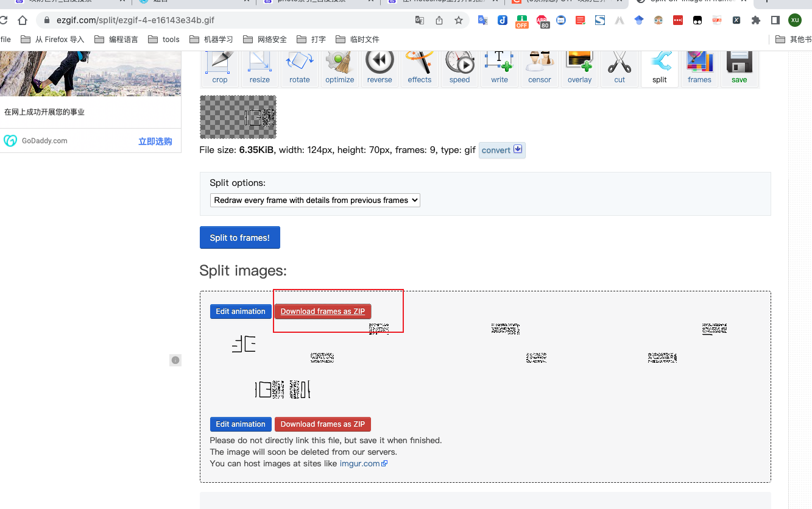Click the PDF extension icon
This screenshot has height=509, width=812.
click(717, 20)
